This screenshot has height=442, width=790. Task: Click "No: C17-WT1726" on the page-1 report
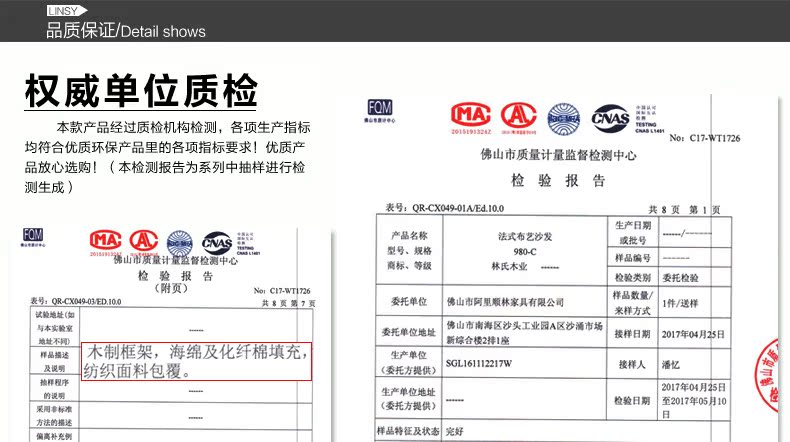[705, 138]
